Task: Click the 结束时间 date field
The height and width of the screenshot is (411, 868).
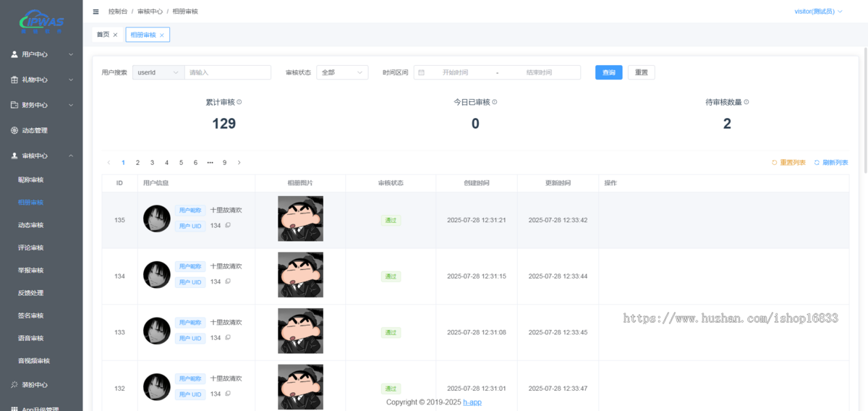Action: [x=539, y=72]
